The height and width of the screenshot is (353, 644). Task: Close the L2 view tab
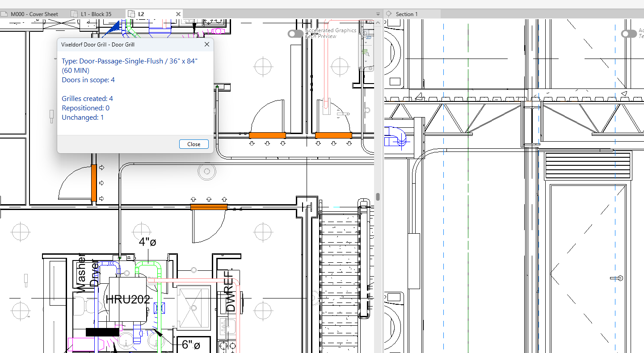(x=178, y=14)
